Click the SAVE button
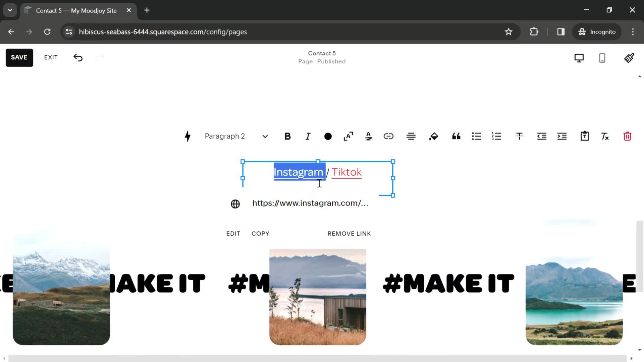 pyautogui.click(x=19, y=57)
